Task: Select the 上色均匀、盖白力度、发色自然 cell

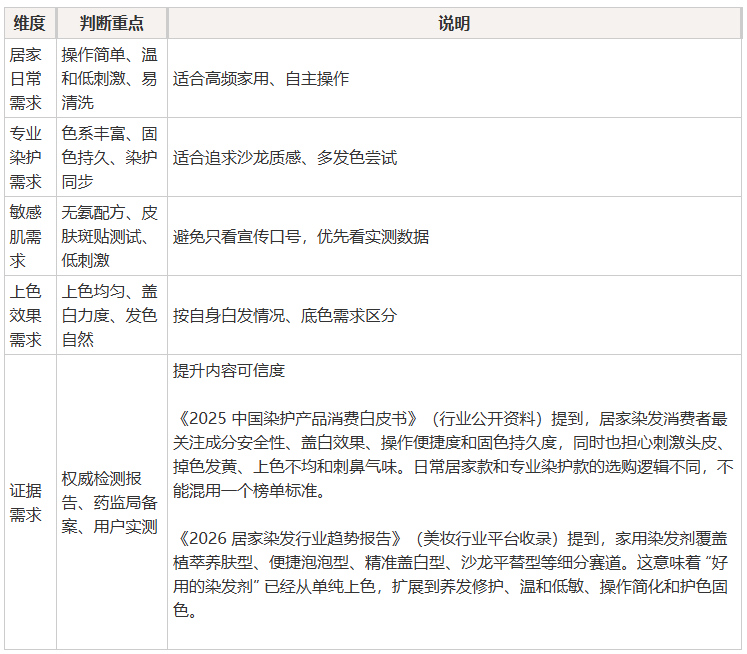Action: point(111,315)
